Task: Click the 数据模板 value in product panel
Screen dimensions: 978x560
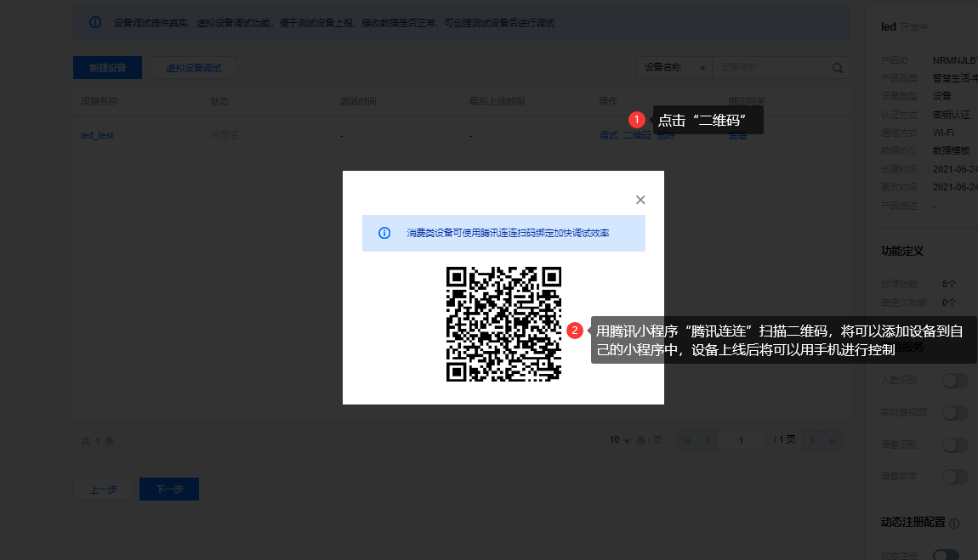Action: point(951,150)
